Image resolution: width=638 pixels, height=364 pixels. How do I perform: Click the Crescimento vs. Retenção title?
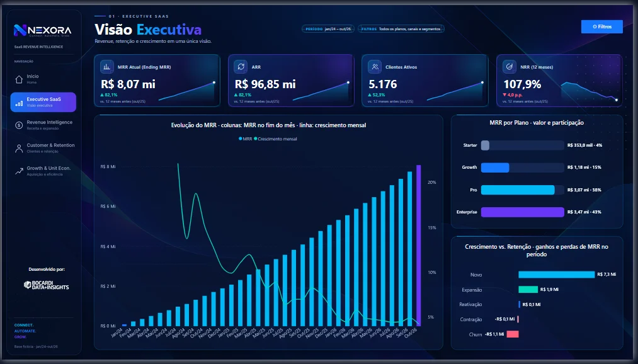pyautogui.click(x=536, y=250)
